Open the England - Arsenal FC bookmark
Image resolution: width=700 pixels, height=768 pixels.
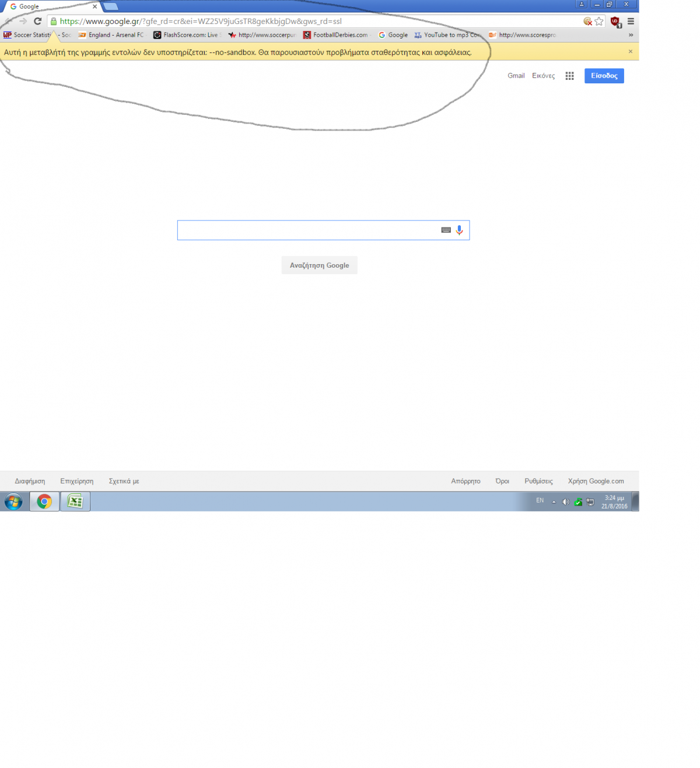tap(111, 35)
